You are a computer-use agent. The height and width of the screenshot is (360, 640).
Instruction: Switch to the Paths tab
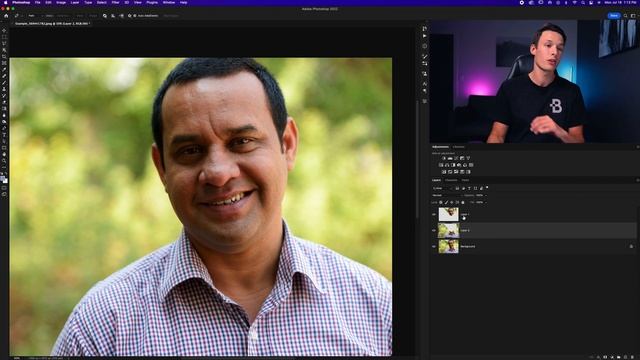(x=465, y=180)
